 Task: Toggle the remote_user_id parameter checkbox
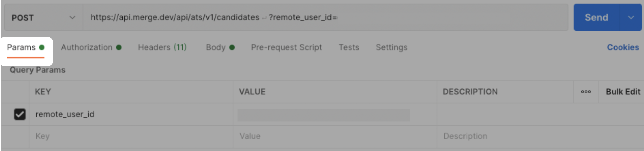[x=20, y=114]
